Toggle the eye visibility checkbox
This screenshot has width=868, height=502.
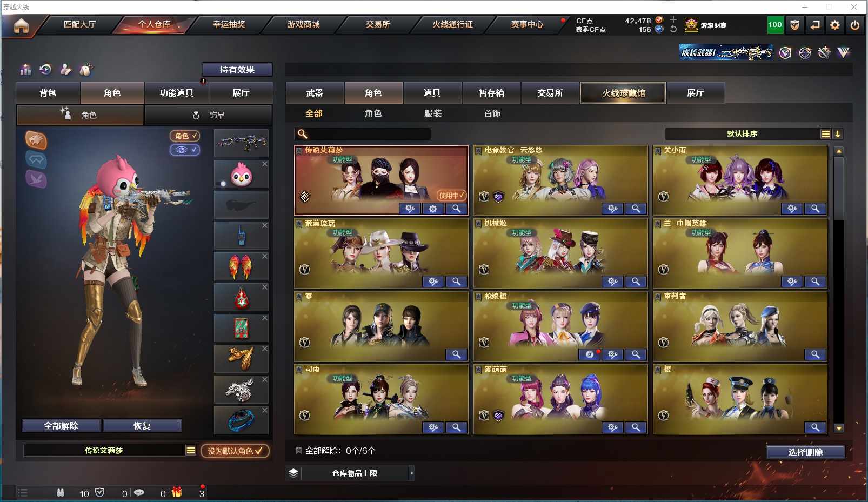(x=185, y=150)
